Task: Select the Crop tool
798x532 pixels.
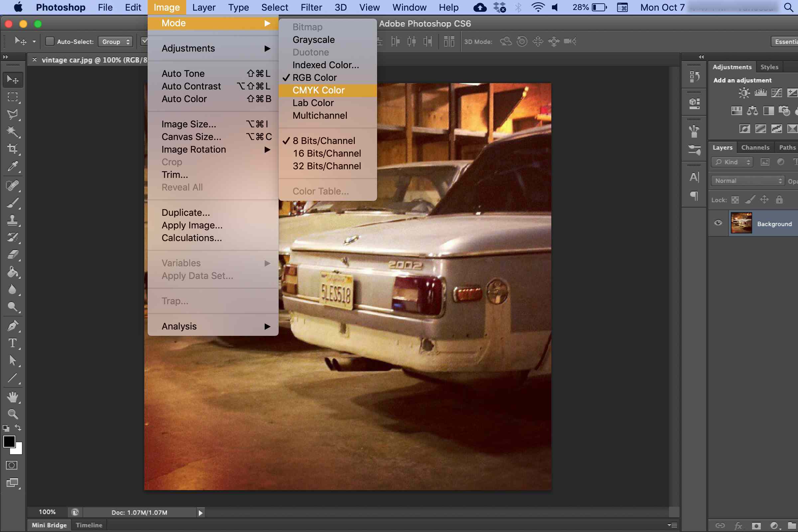Action: (x=13, y=149)
